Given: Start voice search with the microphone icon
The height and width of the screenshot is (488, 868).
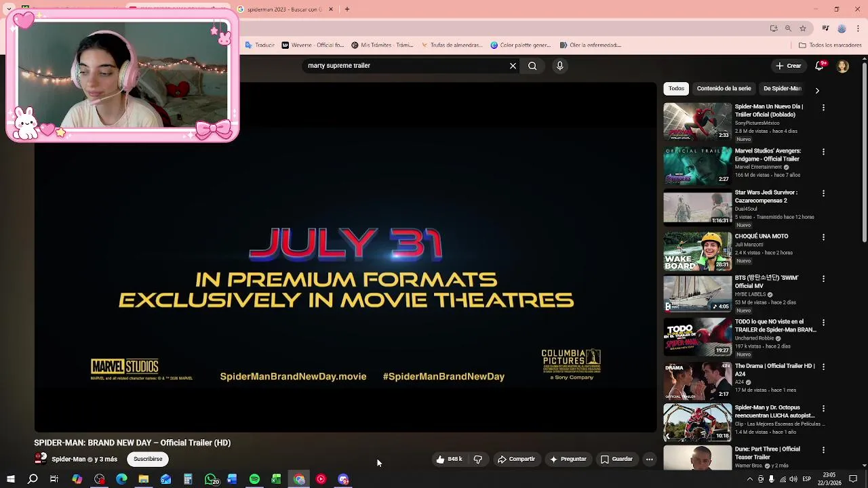Looking at the screenshot, I should pyautogui.click(x=559, y=66).
